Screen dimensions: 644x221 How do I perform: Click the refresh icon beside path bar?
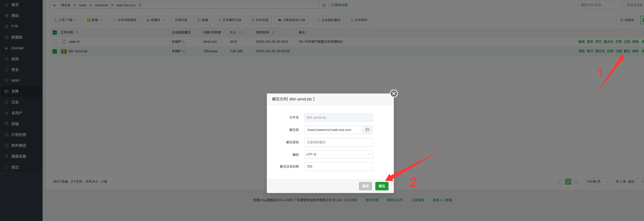pos(324,5)
